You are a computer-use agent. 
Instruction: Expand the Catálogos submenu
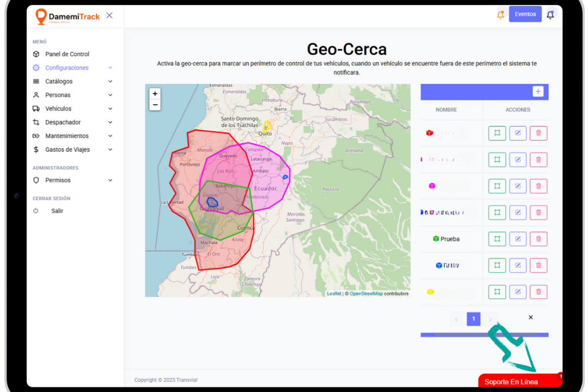(59, 82)
